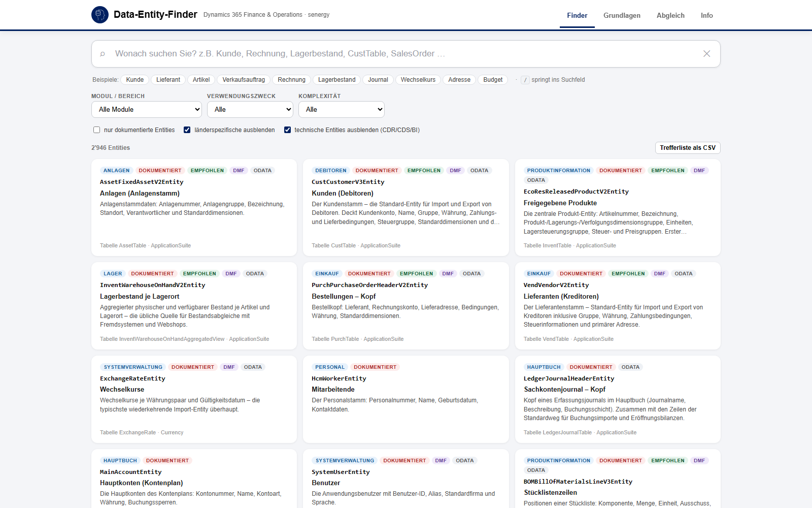The height and width of the screenshot is (508, 812).
Task: Select the 'Rechnung' example chip
Action: [x=292, y=80]
